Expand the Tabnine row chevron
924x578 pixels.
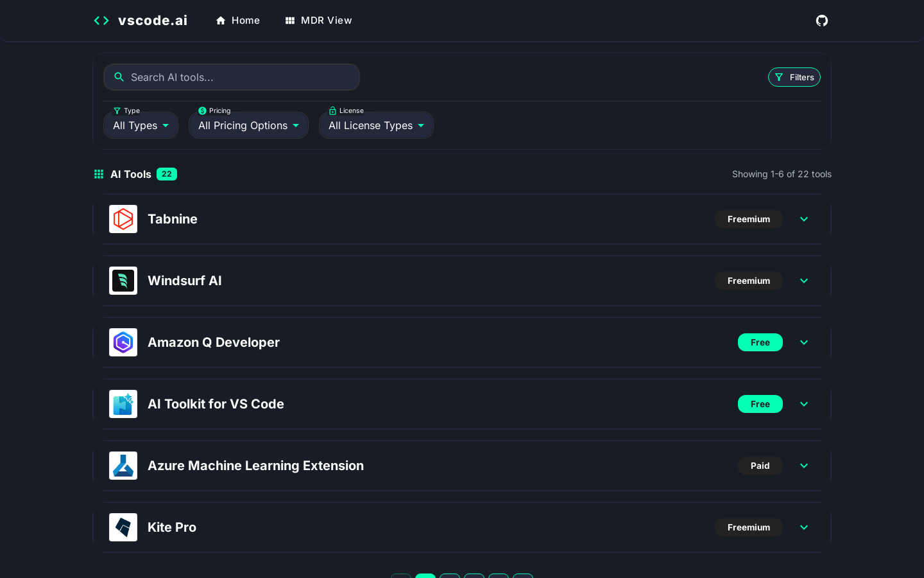(804, 219)
